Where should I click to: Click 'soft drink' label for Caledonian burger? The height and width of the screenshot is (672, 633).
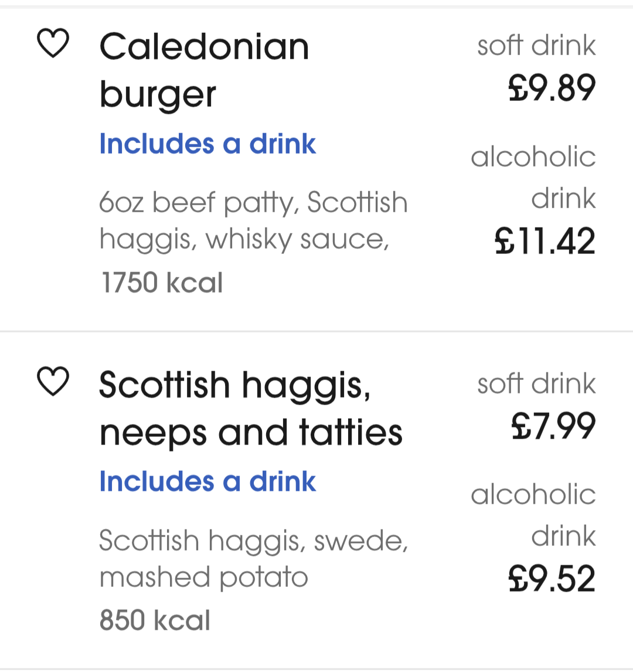536,46
